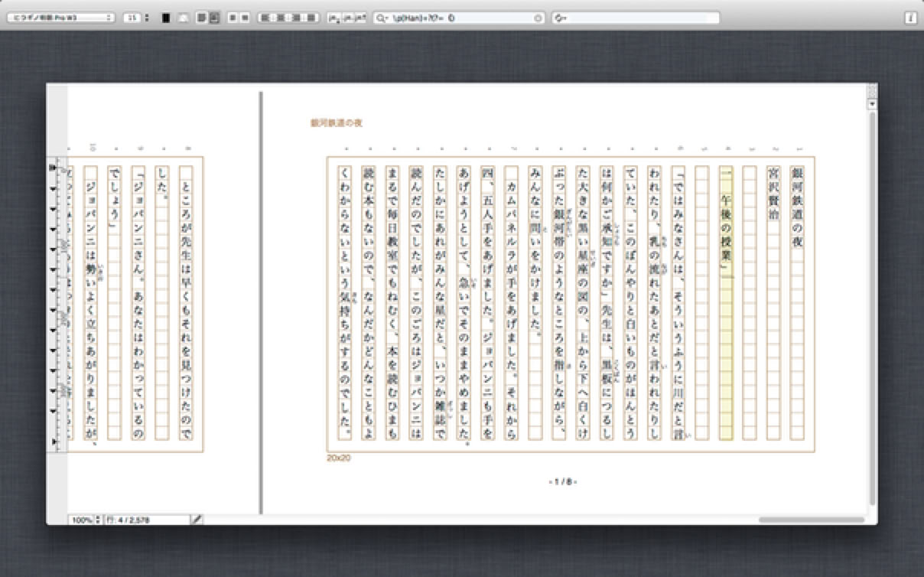The image size is (924, 577).
Task: Open the black text color swatch
Action: tap(166, 18)
